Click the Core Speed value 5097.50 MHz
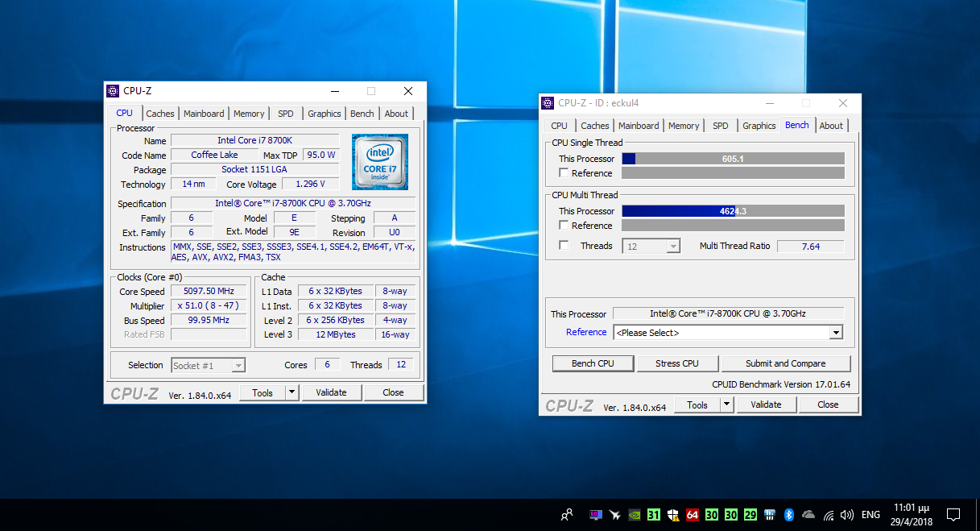The width and height of the screenshot is (980, 531). click(209, 292)
